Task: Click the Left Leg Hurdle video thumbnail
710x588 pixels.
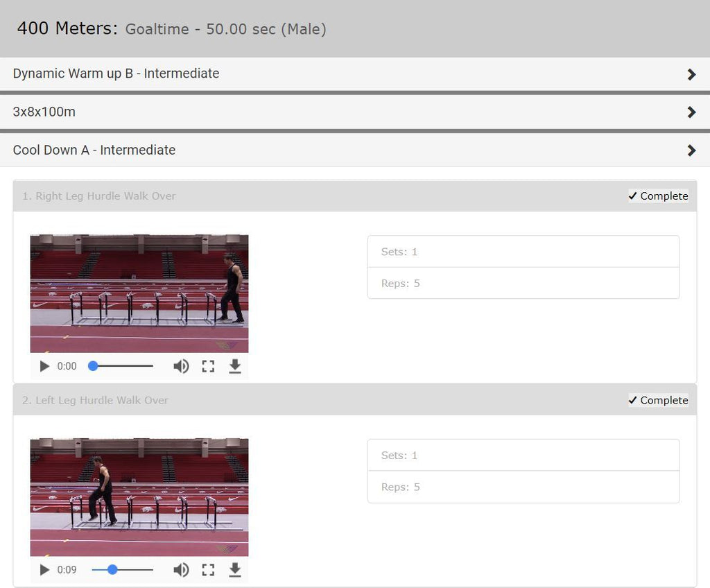Action: click(139, 497)
